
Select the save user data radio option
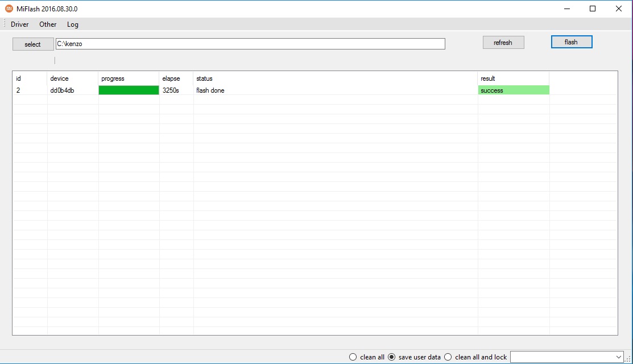click(414, 357)
